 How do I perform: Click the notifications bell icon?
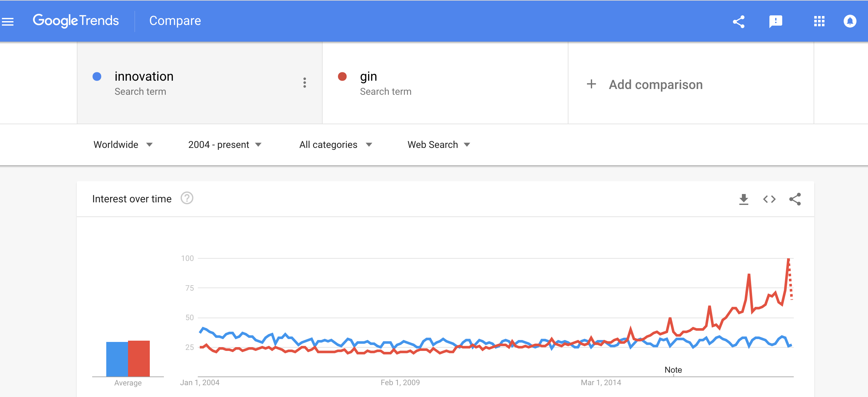pyautogui.click(x=849, y=21)
